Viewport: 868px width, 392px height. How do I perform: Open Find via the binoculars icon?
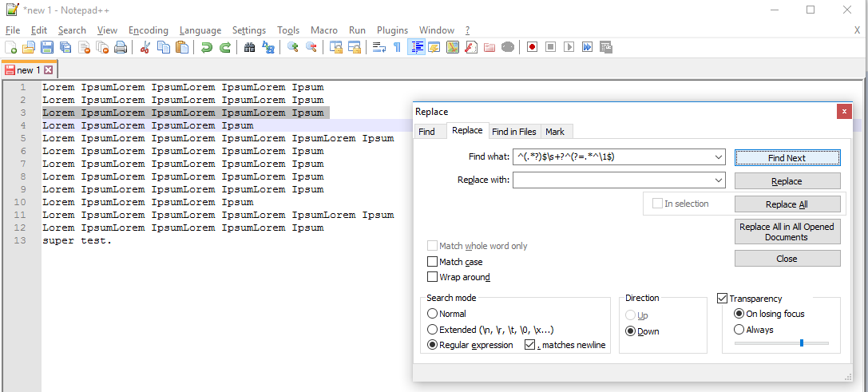[250, 48]
